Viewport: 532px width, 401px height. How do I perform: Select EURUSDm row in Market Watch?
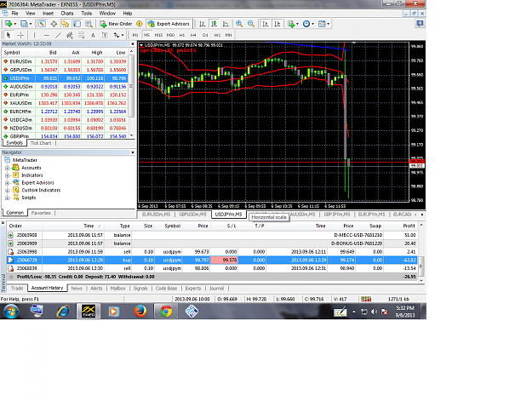(65, 61)
